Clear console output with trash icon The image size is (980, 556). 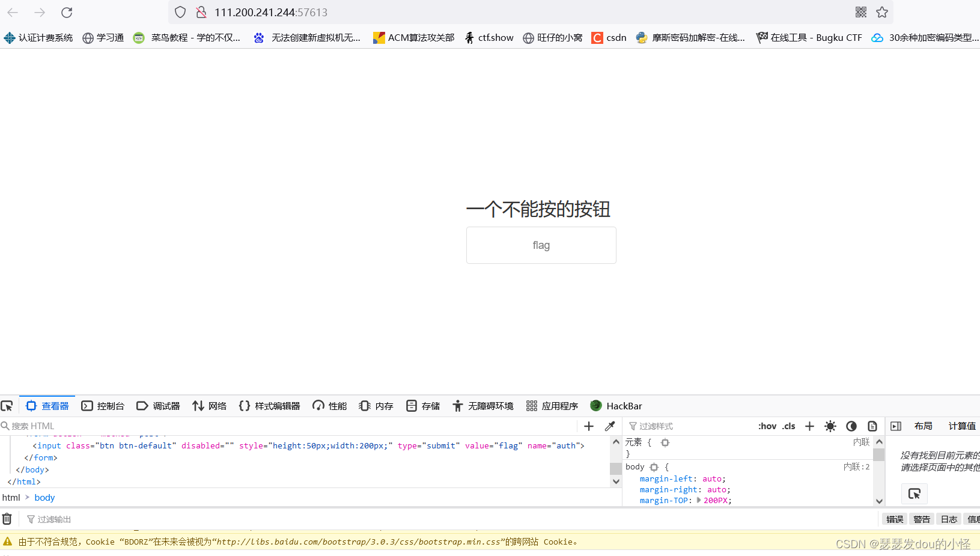(x=7, y=519)
